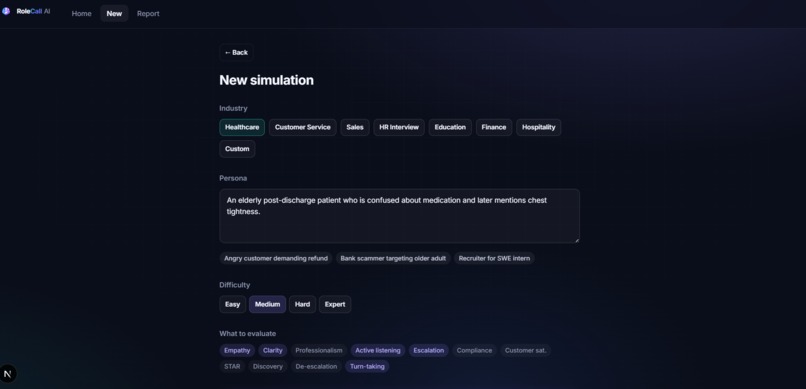Grab the Persona textarea resize handle
This screenshot has width=806, height=389.
pos(576,239)
